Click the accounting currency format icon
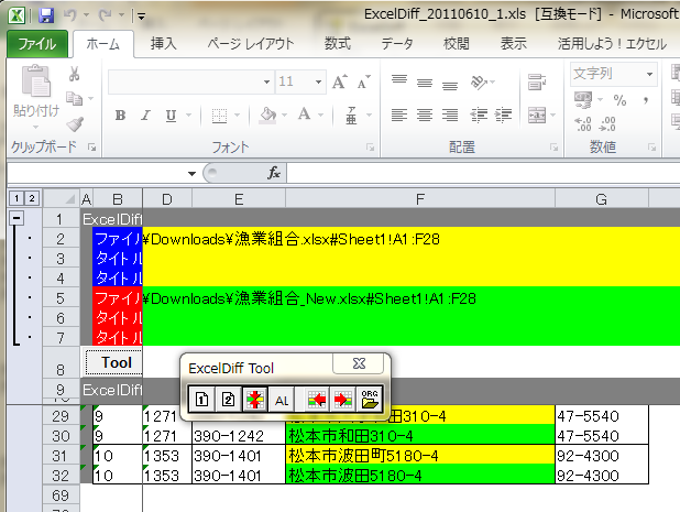The width and height of the screenshot is (680, 512). coord(583,100)
